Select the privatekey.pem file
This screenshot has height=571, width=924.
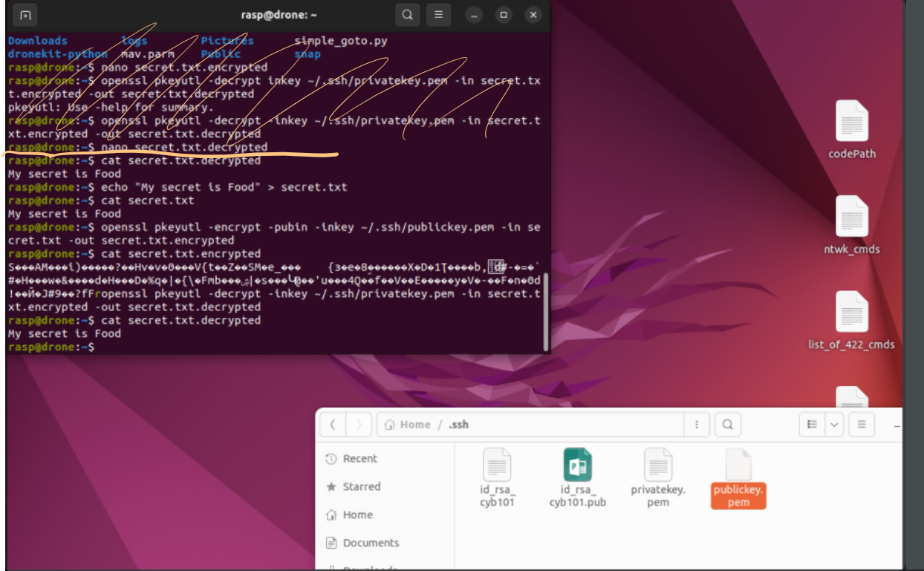tap(657, 477)
